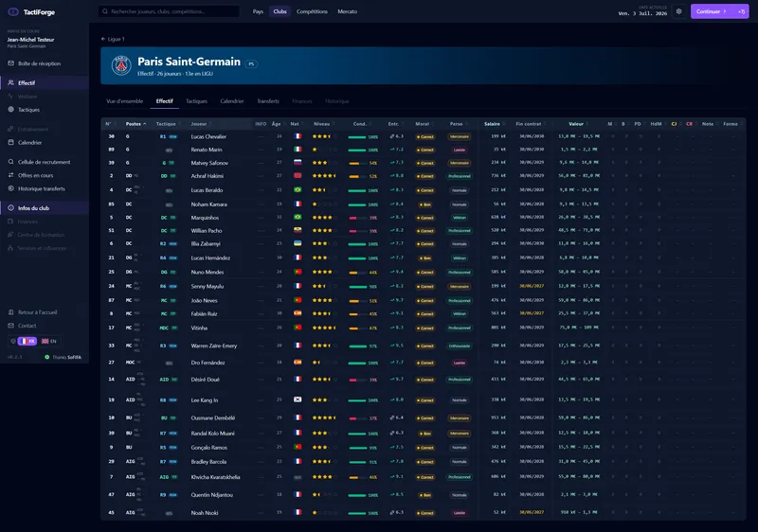This screenshot has width=758, height=532.
Task: Click the PS badge beside club name
Action: [251, 63]
